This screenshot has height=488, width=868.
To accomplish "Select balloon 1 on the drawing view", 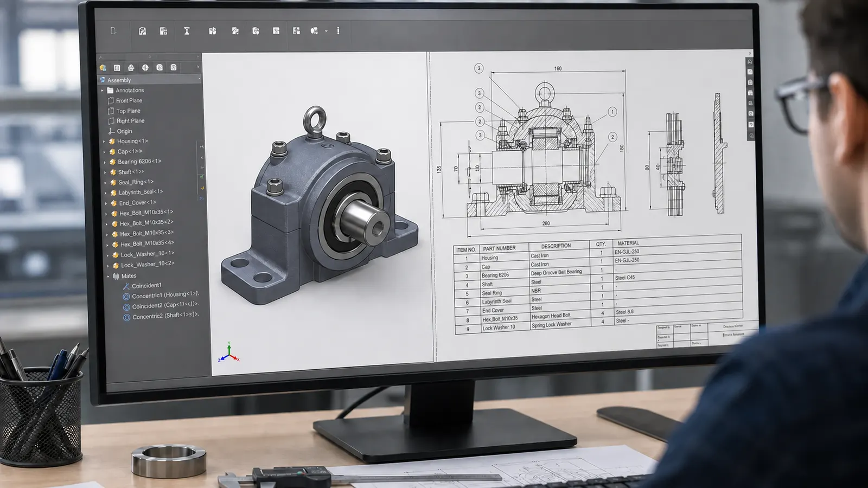I will click(x=612, y=112).
